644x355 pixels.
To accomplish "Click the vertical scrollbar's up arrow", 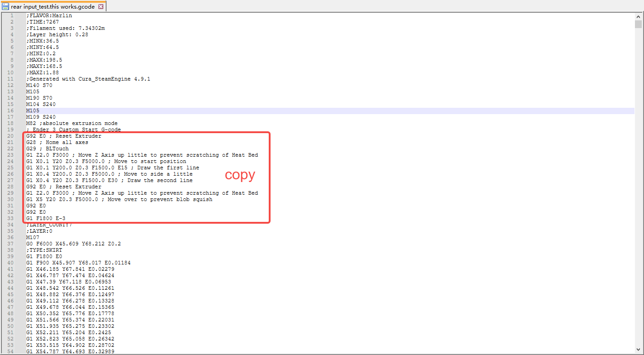I will [x=638, y=16].
